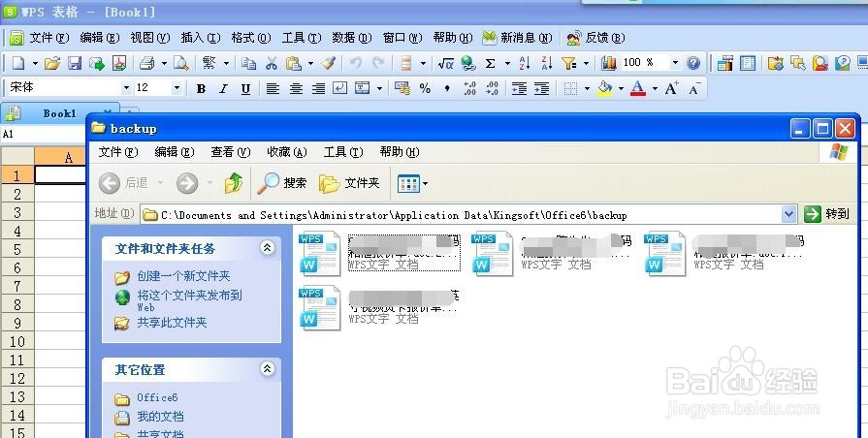
Task: Open Print Preview magnifier icon
Action: 181,63
